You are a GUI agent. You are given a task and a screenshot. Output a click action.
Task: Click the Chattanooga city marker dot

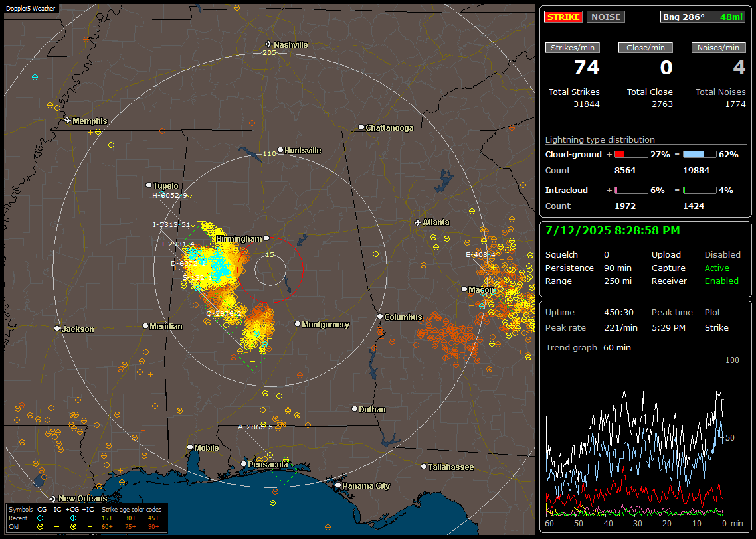[x=361, y=127]
